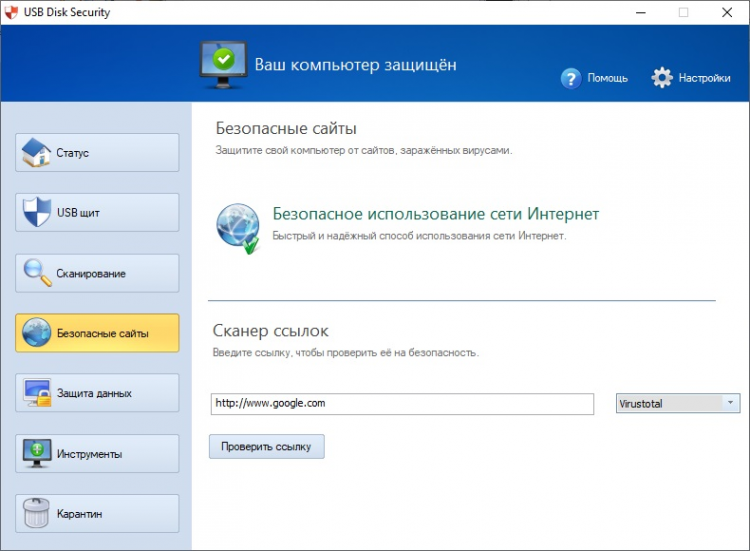Screen dimensions: 750x551
Task: Open Настройки link text
Action: coord(705,78)
